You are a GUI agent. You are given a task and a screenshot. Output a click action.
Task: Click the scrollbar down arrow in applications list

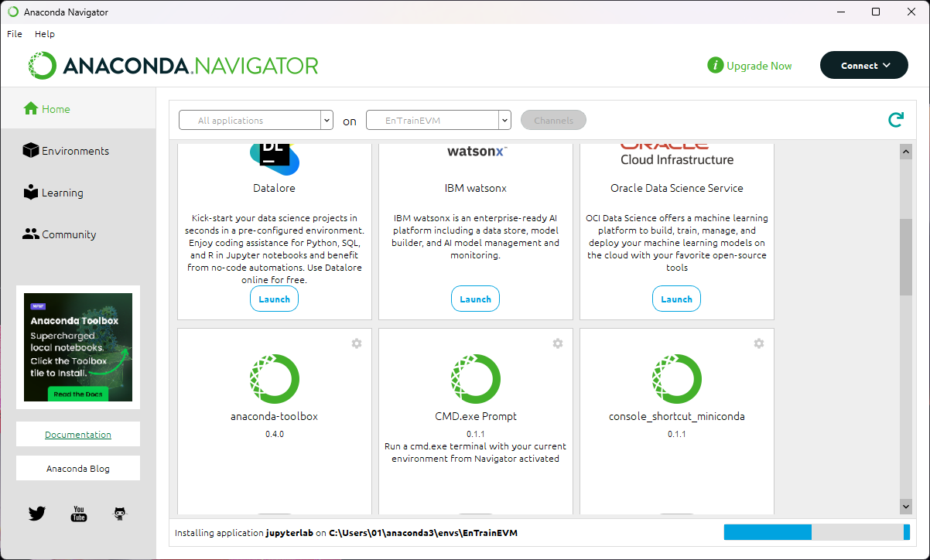click(906, 505)
